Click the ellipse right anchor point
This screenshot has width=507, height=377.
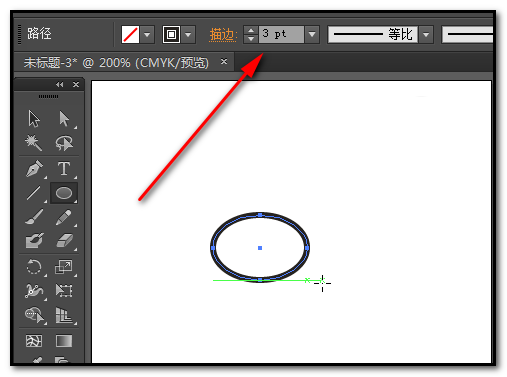pyautogui.click(x=307, y=248)
